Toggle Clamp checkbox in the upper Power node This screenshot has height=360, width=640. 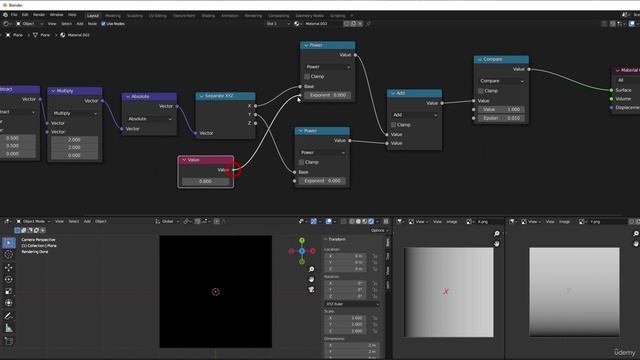point(307,76)
